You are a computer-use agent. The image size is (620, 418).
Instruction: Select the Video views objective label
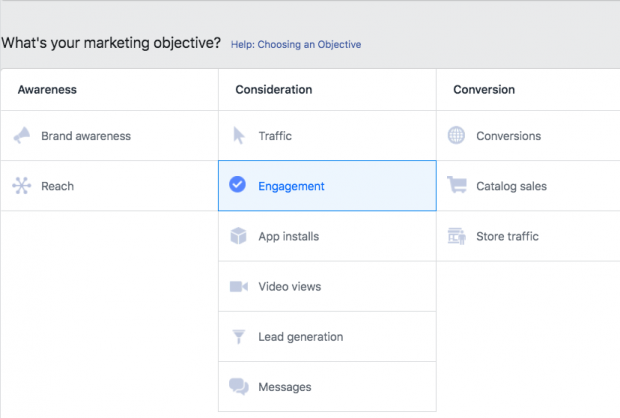pyautogui.click(x=289, y=287)
